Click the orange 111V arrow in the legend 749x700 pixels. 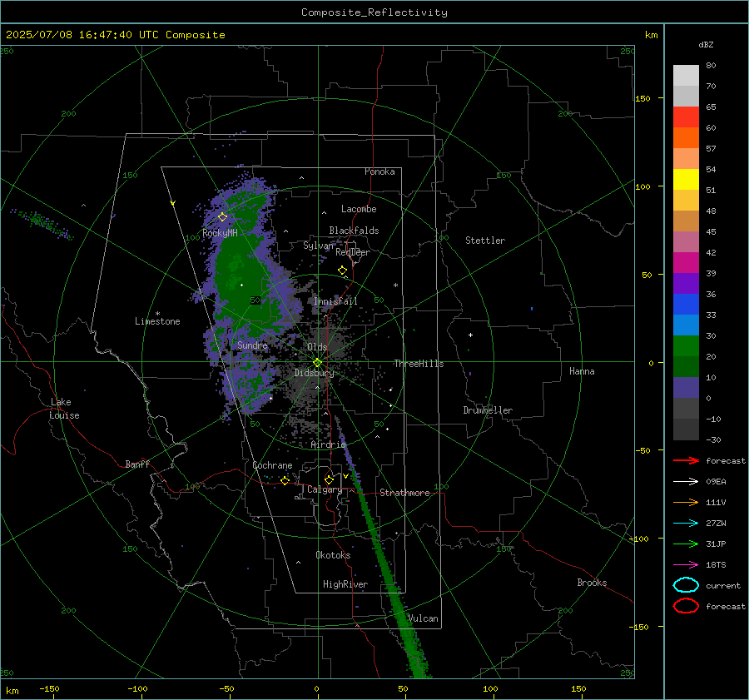coord(686,502)
